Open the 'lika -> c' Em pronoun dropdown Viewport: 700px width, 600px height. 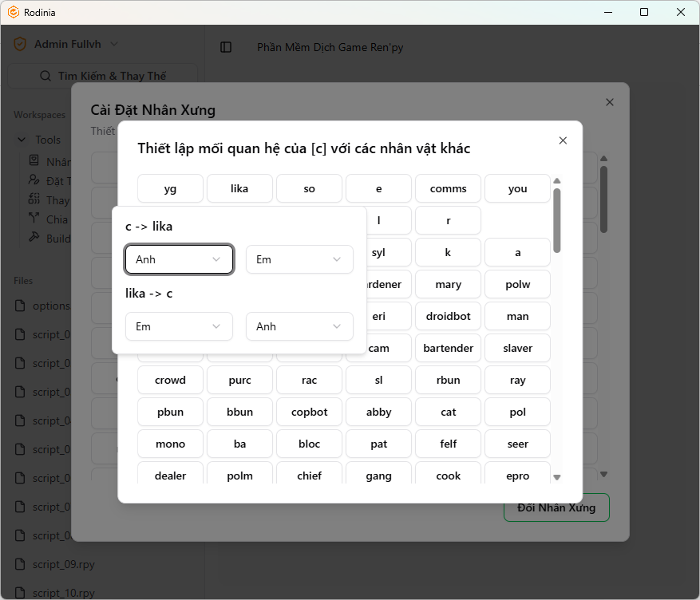(x=179, y=326)
